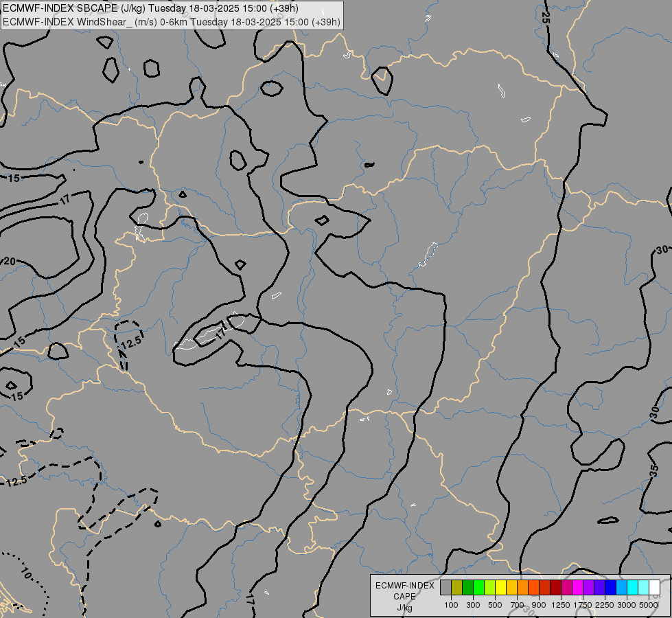Click the legend value 5000
This screenshot has width=672, height=618.
pyautogui.click(x=649, y=605)
